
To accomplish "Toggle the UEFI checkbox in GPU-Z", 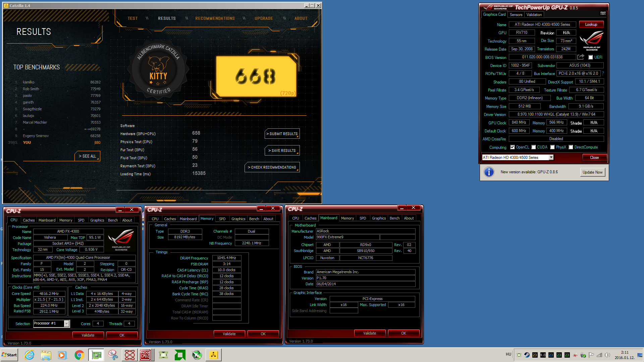I will 590,57.
